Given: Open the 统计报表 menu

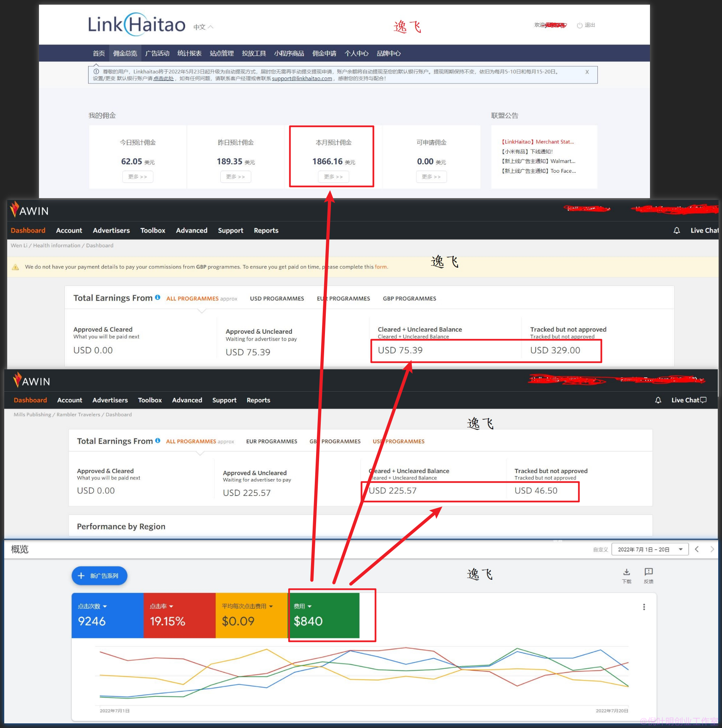Looking at the screenshot, I should (x=189, y=53).
